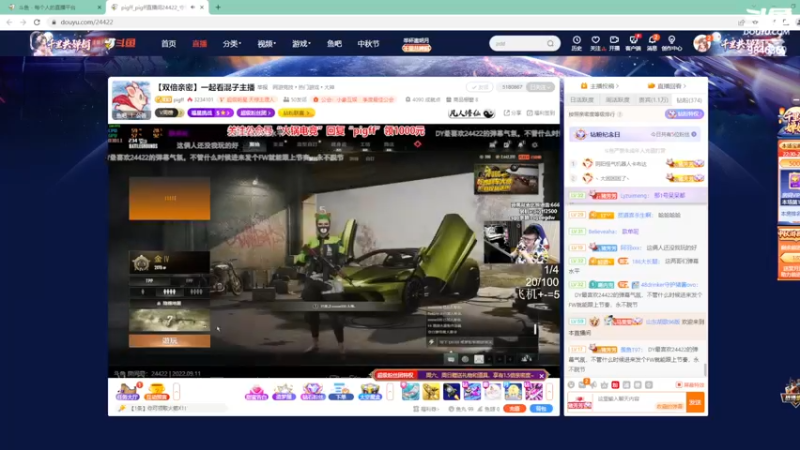Toggle 屏蔽特效 effects blocking
This screenshot has height=450, width=800.
690,385
